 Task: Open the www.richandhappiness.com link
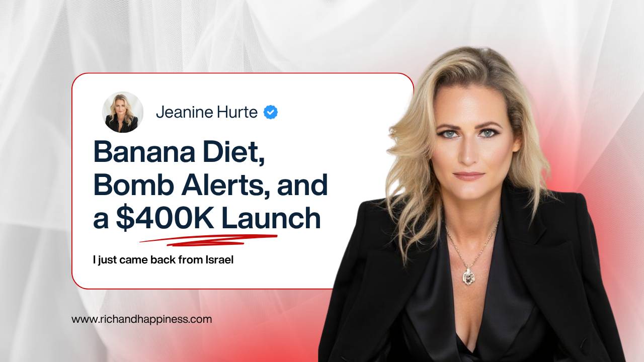click(141, 319)
